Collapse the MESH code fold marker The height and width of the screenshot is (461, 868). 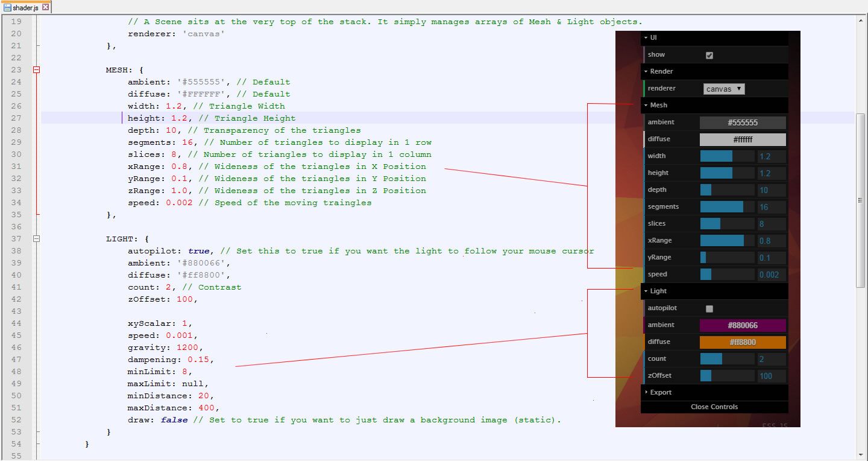point(37,70)
